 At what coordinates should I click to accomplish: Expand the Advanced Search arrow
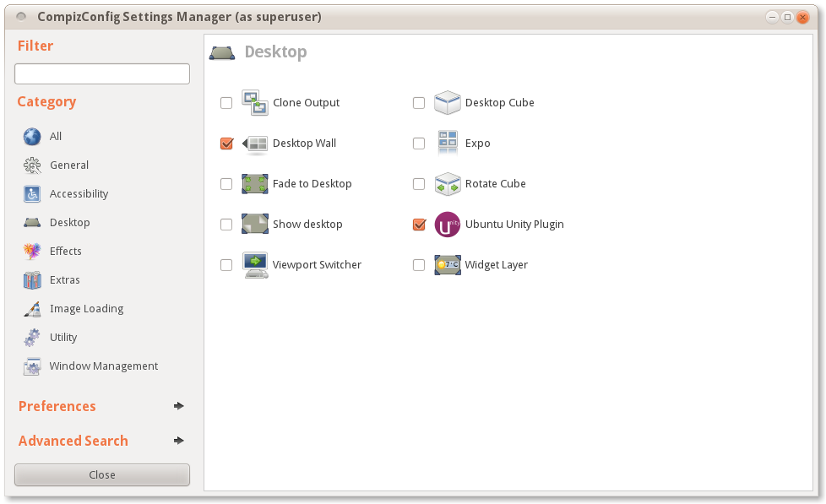[178, 441]
